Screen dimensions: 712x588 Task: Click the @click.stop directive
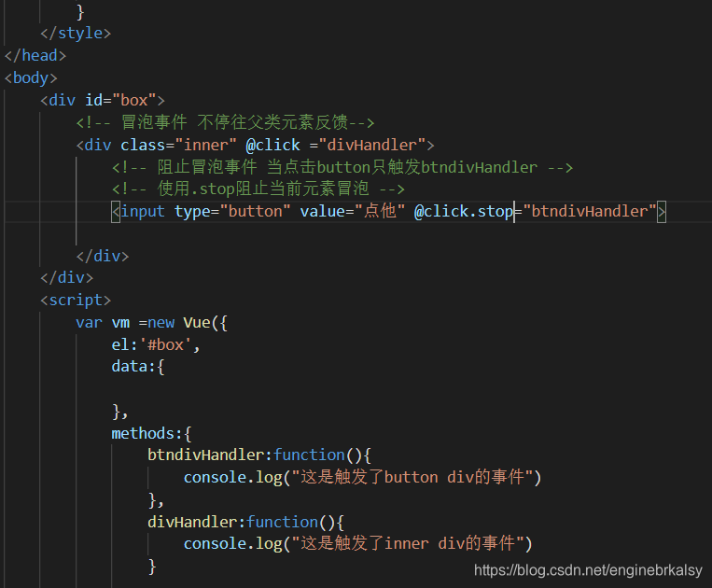point(464,212)
